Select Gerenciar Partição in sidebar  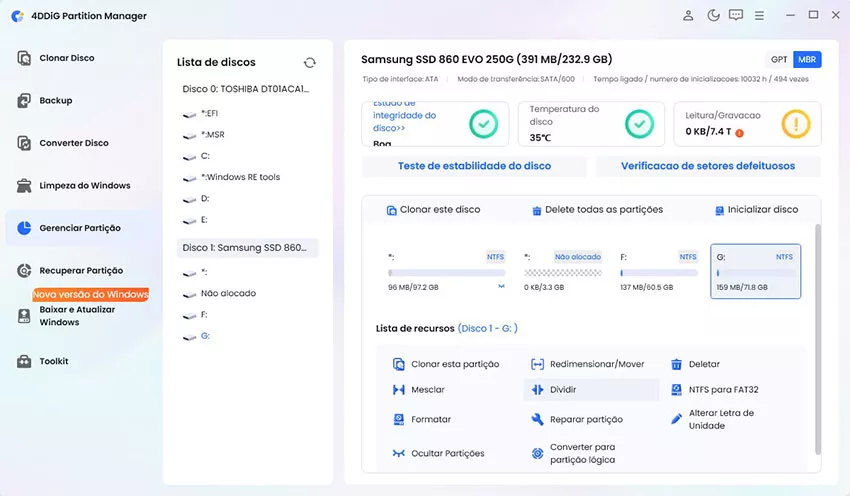coord(80,228)
